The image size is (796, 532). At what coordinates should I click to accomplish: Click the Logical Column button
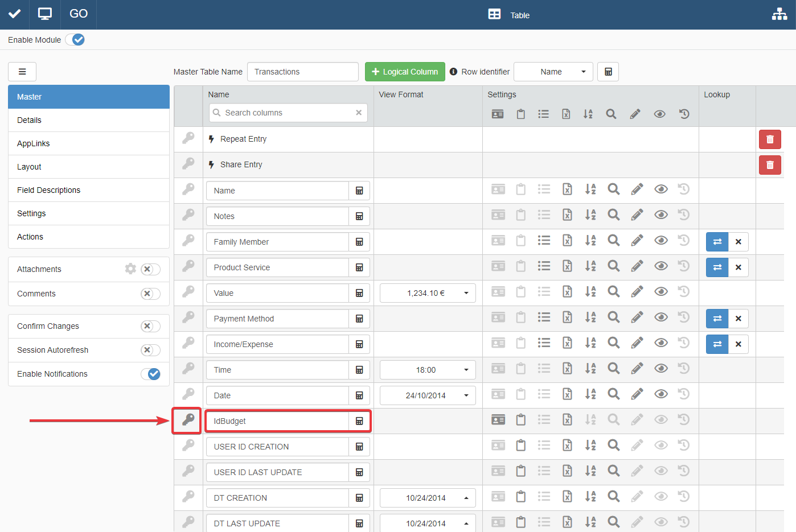pos(405,72)
